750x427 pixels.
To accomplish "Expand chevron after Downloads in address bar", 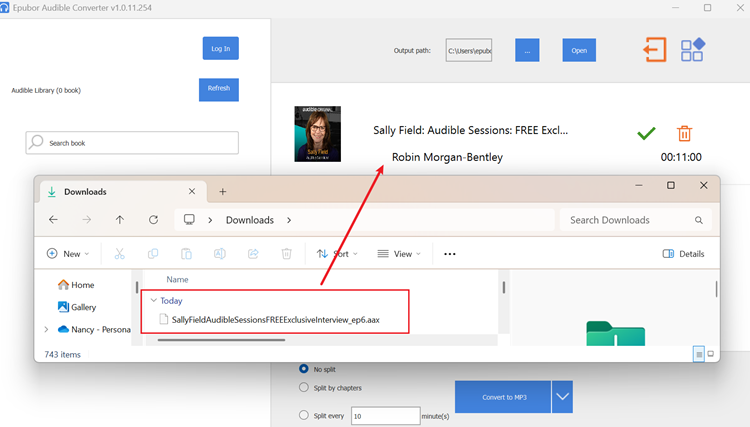I will 289,220.
